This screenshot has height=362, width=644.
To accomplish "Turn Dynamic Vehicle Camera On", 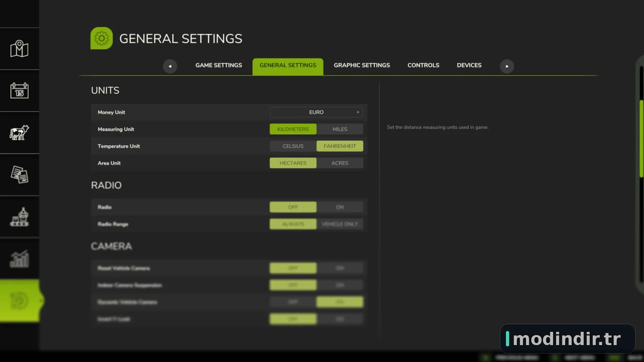I will 340,302.
